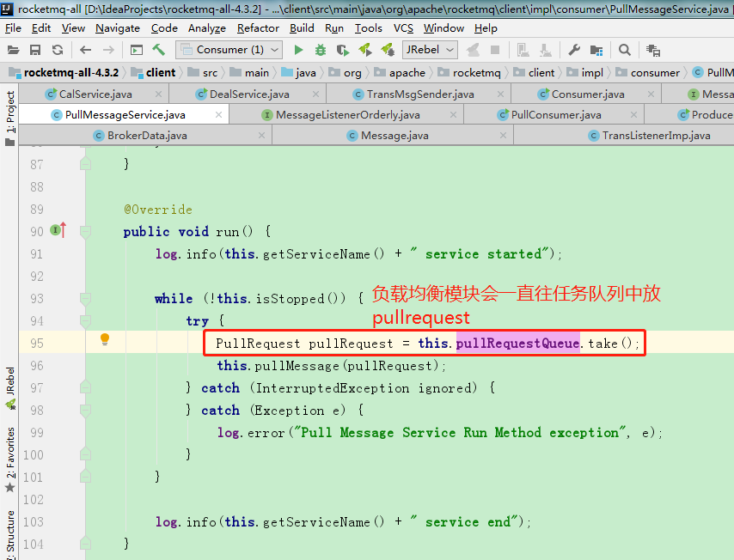Click the stop square toolbar icon
Image resolution: width=734 pixels, height=560 pixels.
pyautogui.click(x=495, y=50)
